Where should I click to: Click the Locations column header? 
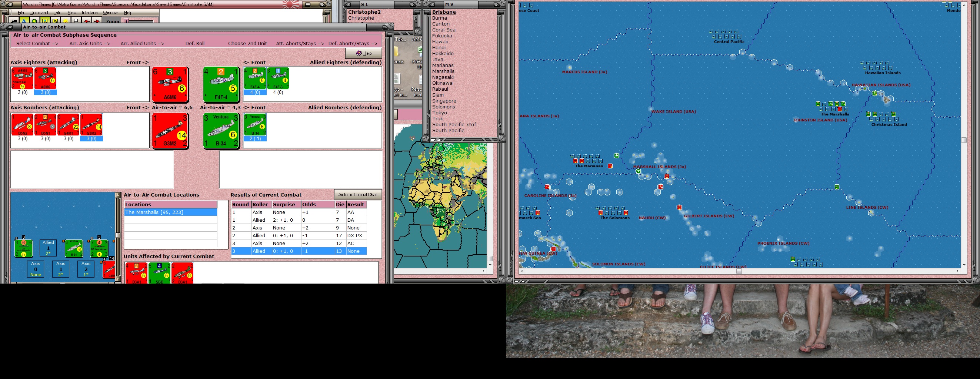point(170,205)
